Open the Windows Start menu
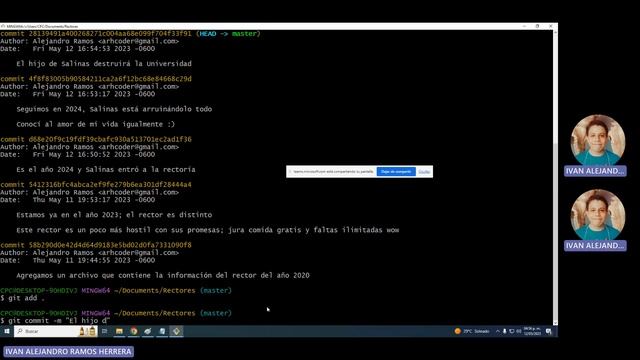 point(7,331)
